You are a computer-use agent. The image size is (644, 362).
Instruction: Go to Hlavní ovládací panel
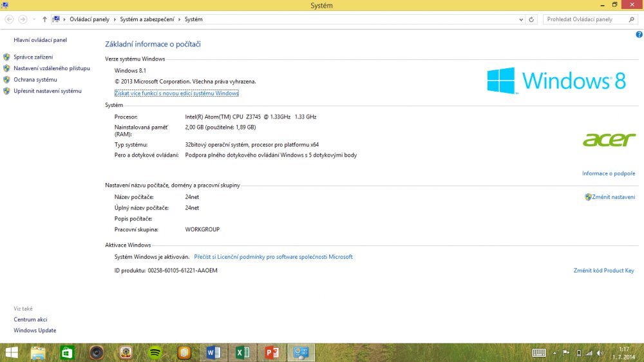(40, 40)
